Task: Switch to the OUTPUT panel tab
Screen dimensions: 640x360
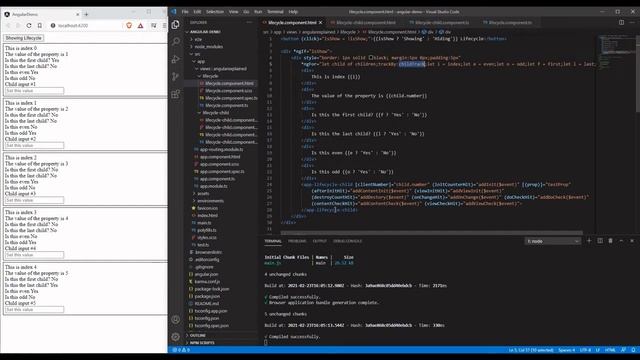Action: [320, 241]
